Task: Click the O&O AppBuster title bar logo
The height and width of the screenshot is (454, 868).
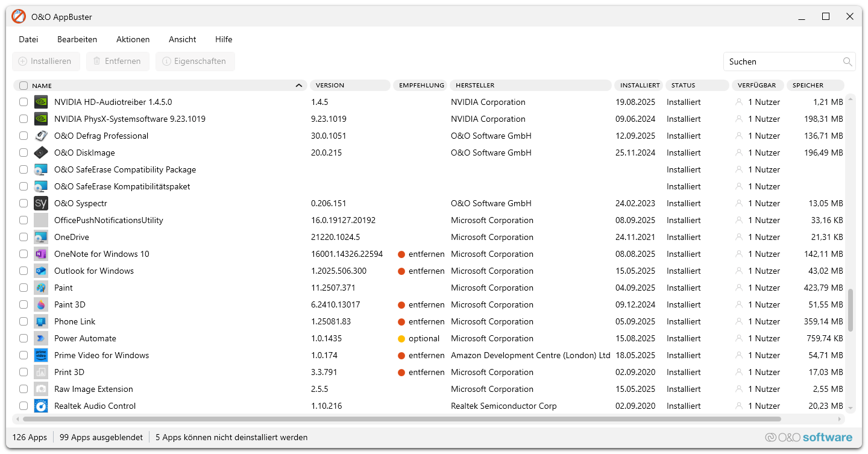Action: point(18,16)
